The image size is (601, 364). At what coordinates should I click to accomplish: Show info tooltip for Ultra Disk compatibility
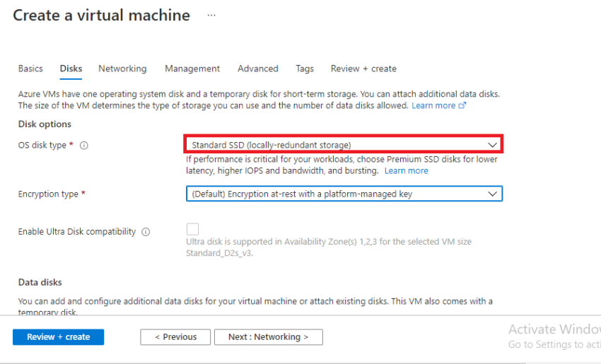click(146, 232)
